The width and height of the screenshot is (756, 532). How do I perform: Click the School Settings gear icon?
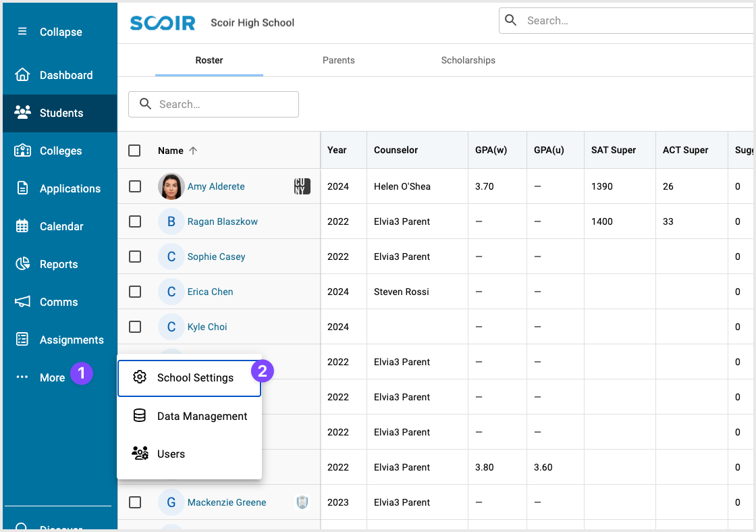(140, 377)
